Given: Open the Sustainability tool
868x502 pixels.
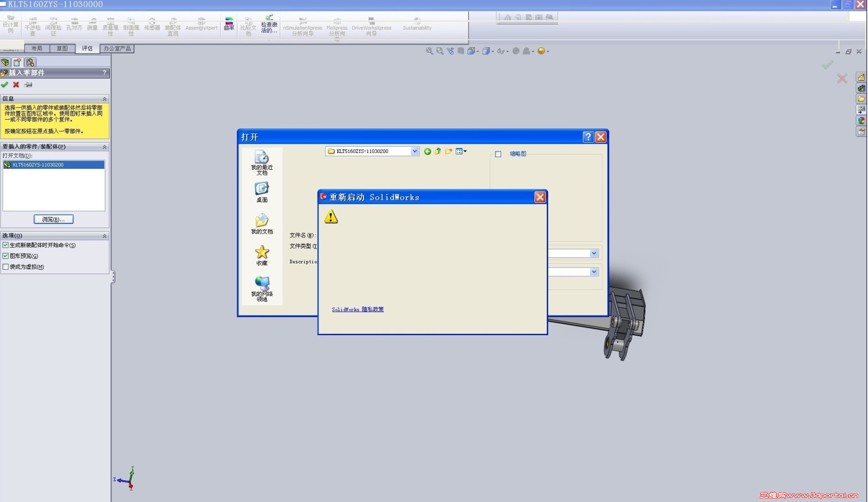Looking at the screenshot, I should (417, 25).
